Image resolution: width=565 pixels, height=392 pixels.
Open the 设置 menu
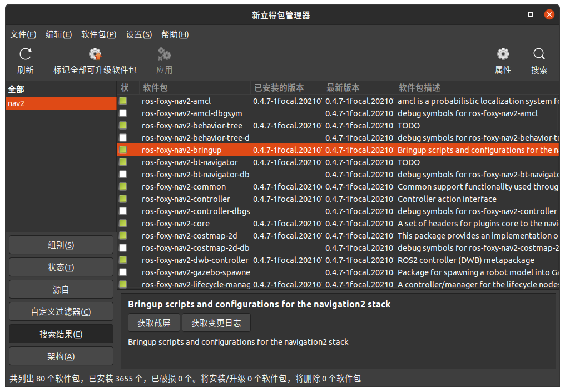(138, 34)
